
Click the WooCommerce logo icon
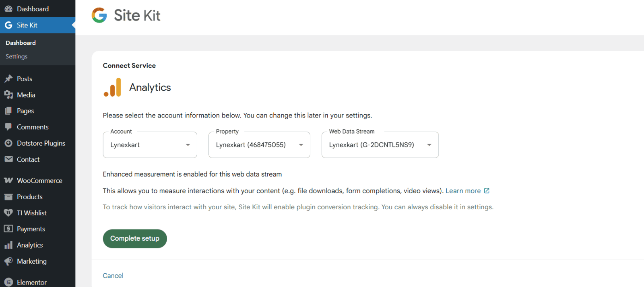[x=8, y=180]
